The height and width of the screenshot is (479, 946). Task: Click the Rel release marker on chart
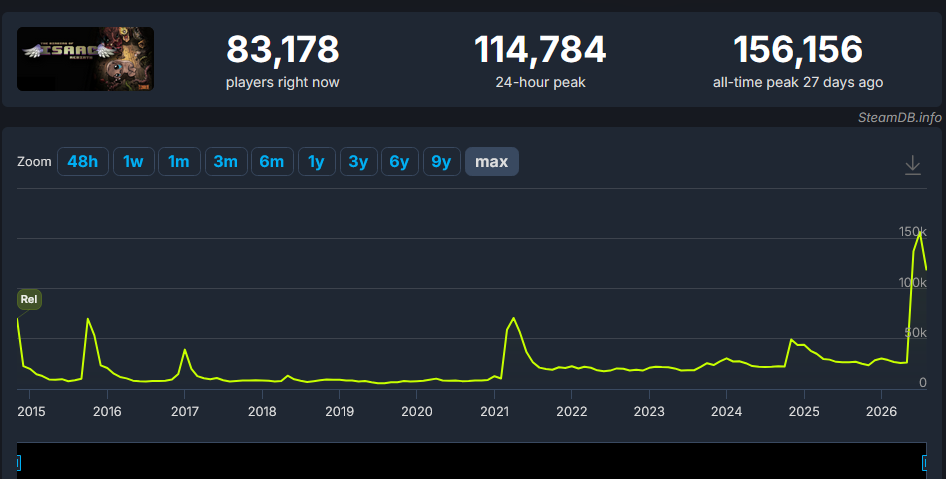29,299
